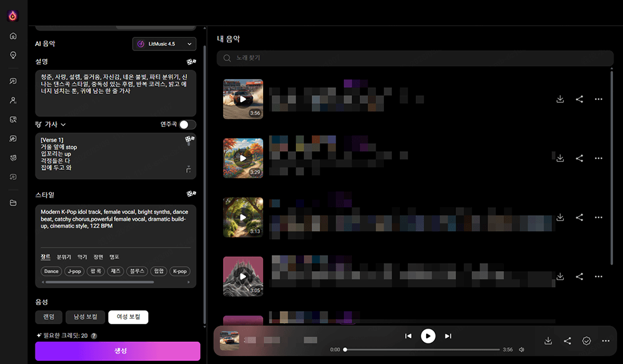Switch to the 악기 style tab
This screenshot has width=623, height=364.
82,256
